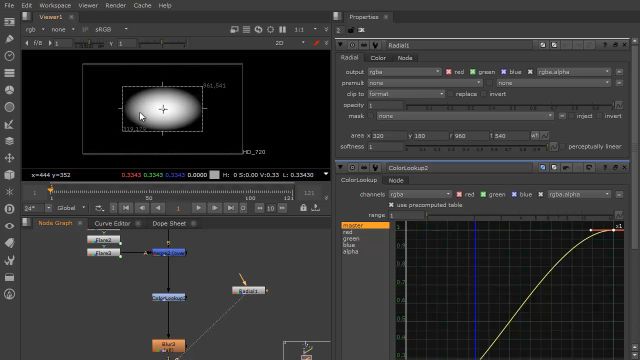Open the mask none dropdown

coord(465,116)
